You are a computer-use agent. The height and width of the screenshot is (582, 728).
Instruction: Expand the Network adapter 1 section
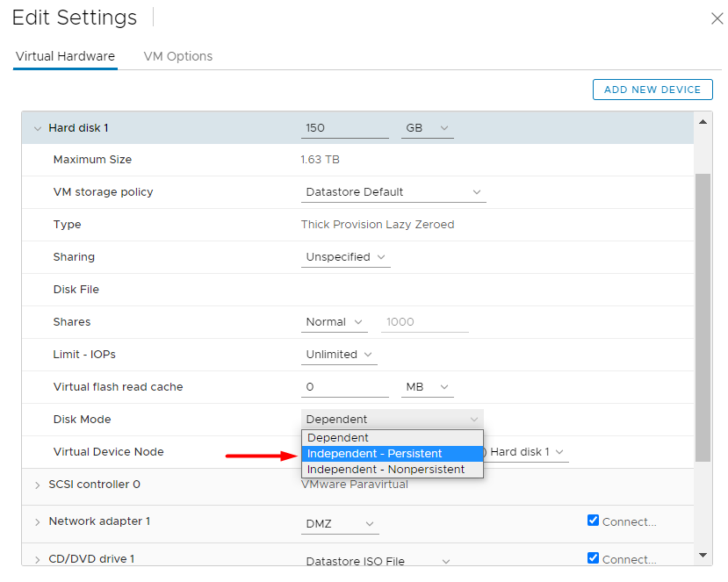pos(38,521)
